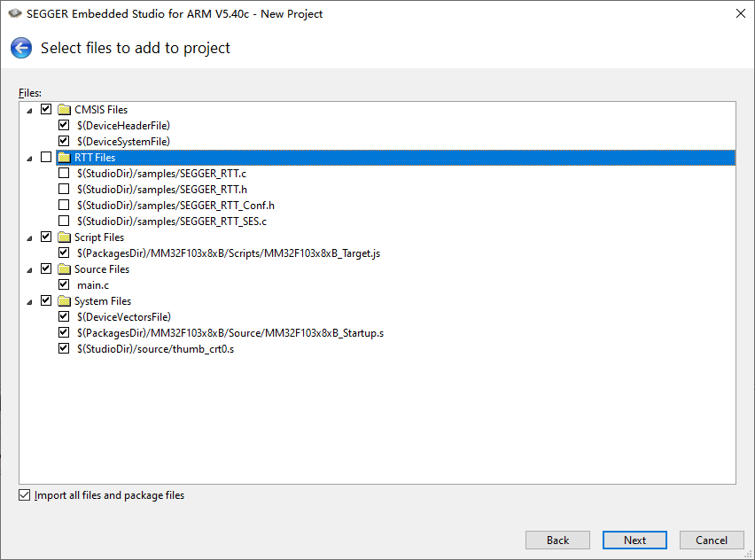
Task: Uncheck the main.c file checkbox
Action: point(64,284)
